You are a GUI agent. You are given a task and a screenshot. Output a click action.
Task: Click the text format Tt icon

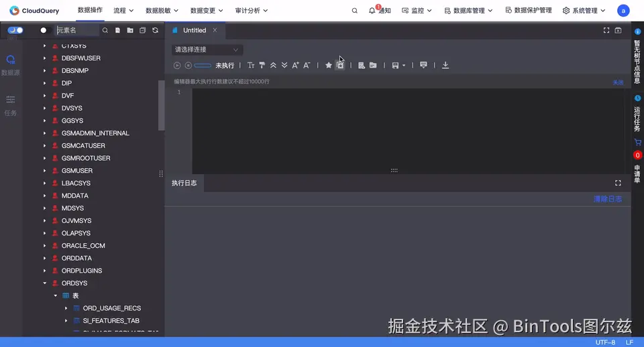tap(251, 65)
